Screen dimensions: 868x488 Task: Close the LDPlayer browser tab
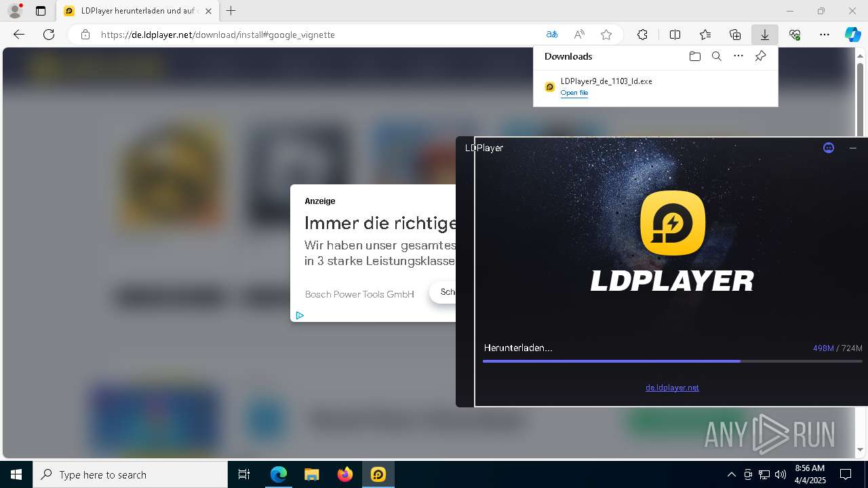209,11
